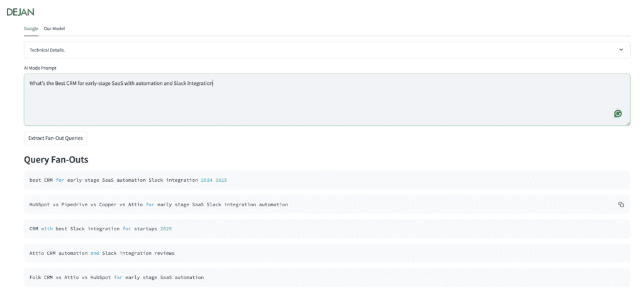
Task: Click the Query Fan-Outs heading
Action: 56,160
